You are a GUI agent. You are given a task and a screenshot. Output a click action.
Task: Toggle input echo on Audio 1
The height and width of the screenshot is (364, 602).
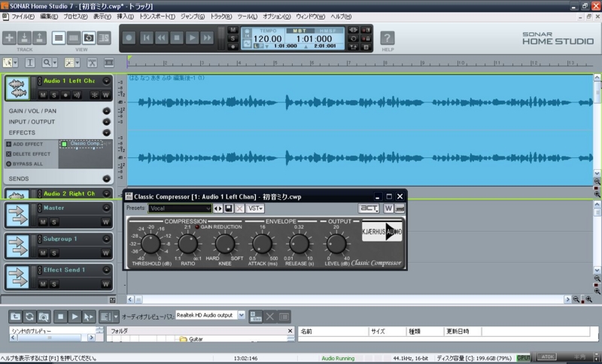point(77,95)
